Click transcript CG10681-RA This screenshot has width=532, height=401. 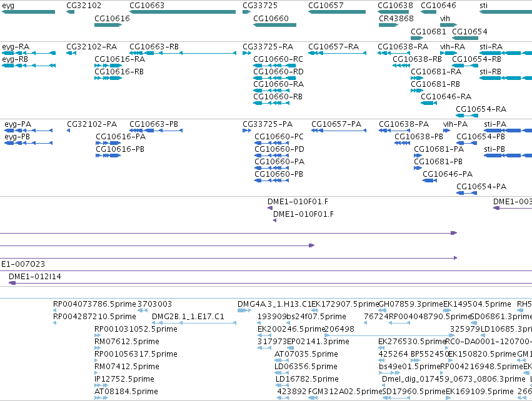pyautogui.click(x=417, y=78)
